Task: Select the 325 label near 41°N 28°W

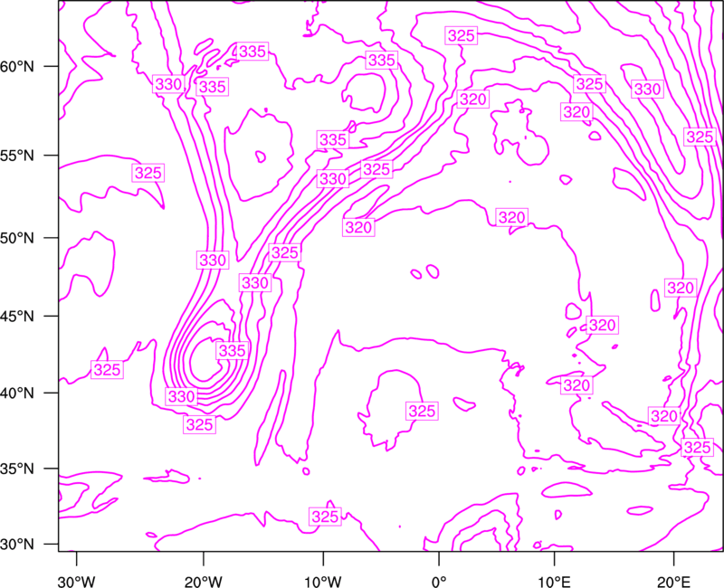Action: pyautogui.click(x=107, y=370)
